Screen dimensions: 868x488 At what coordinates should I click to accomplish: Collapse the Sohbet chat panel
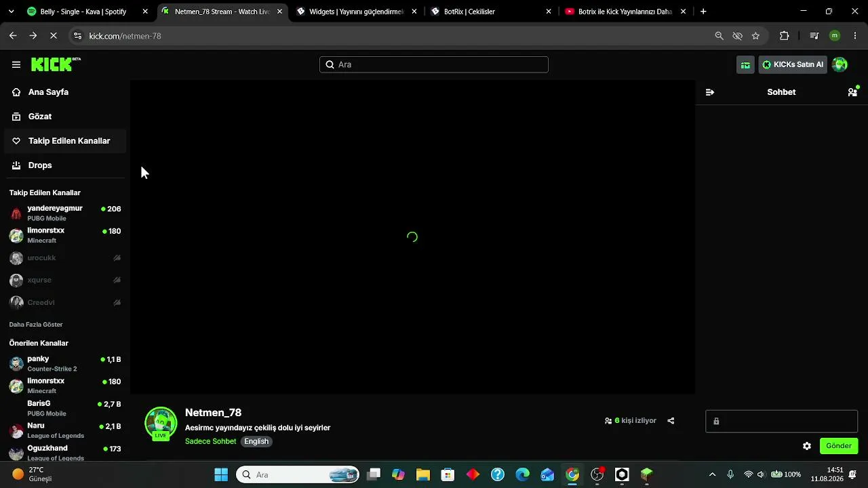coord(710,92)
